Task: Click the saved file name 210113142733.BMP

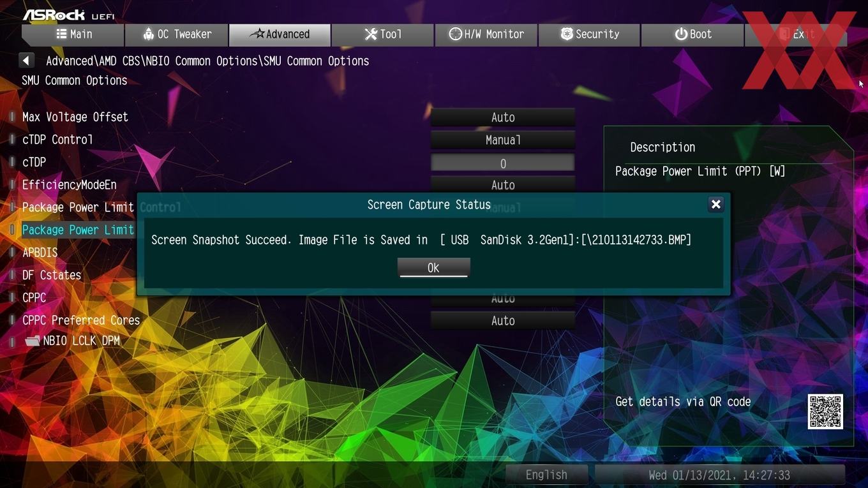Action: click(638, 240)
